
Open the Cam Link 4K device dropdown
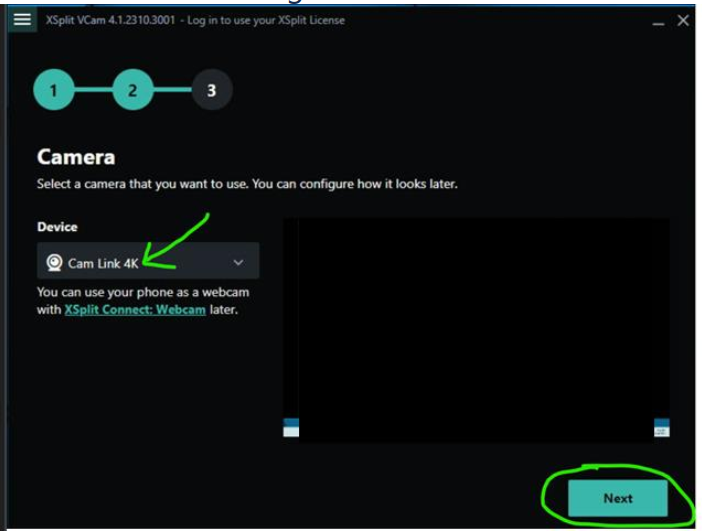point(148,261)
